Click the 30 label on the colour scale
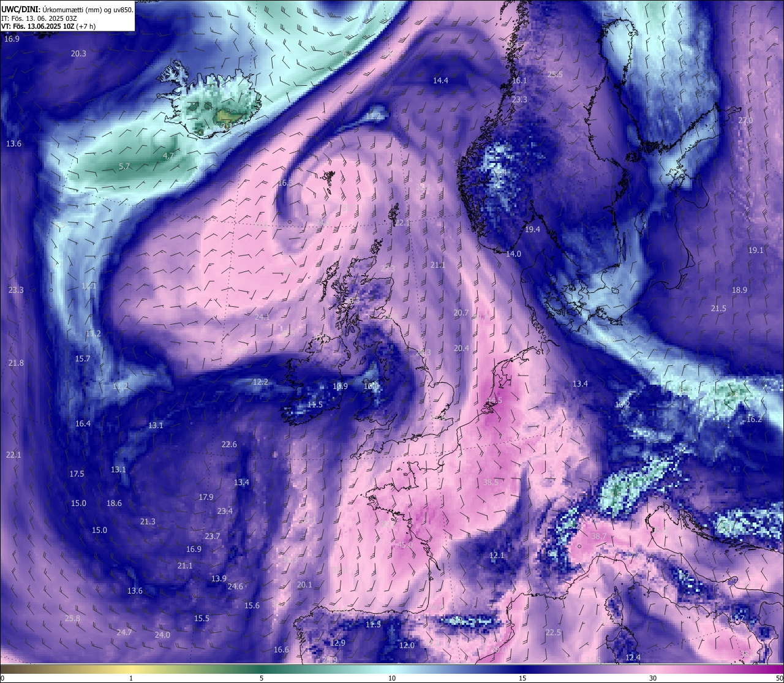The height and width of the screenshot is (683, 784). (x=653, y=678)
